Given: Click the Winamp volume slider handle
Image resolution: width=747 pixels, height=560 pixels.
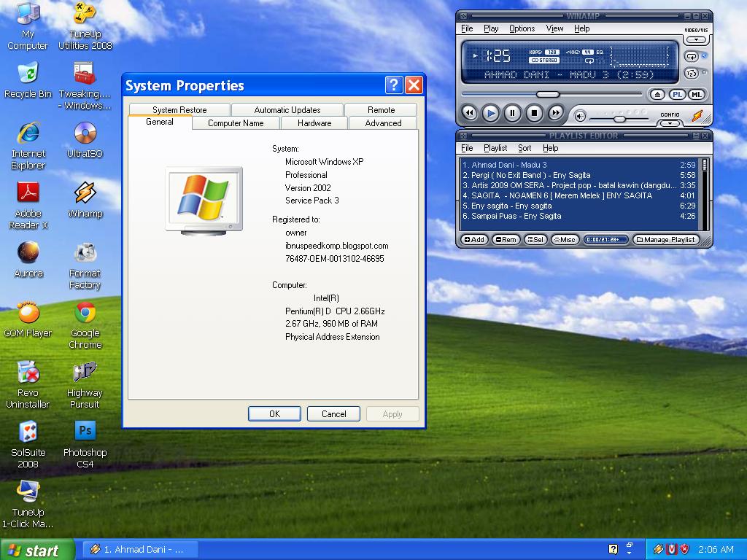Looking at the screenshot, I should coord(619,119).
